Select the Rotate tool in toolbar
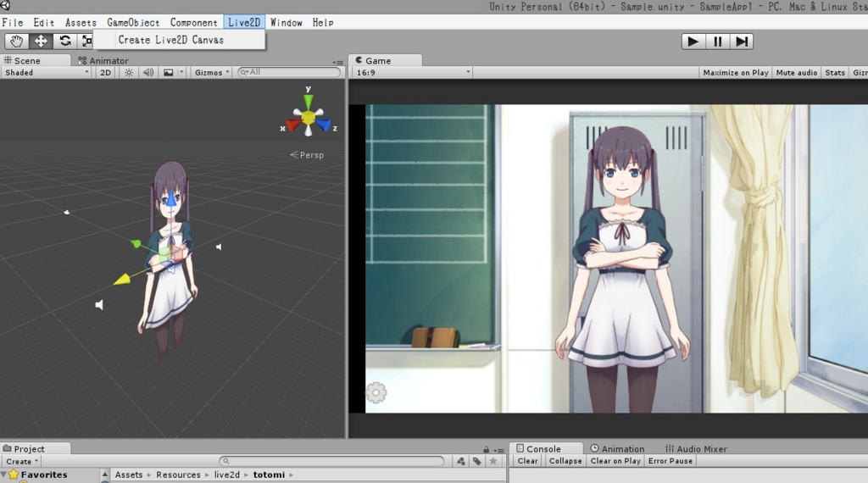868x483 pixels. [x=64, y=41]
